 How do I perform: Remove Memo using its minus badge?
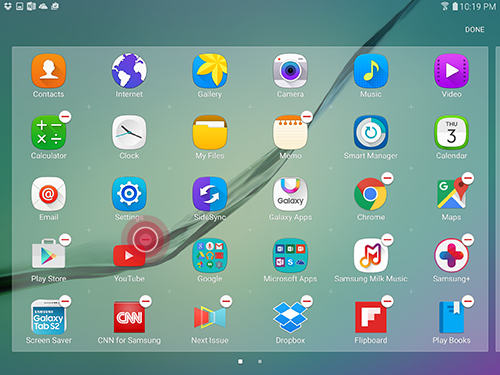tap(307, 117)
